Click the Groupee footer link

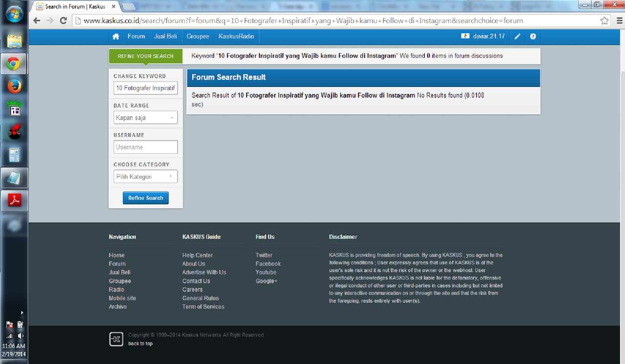click(x=120, y=281)
